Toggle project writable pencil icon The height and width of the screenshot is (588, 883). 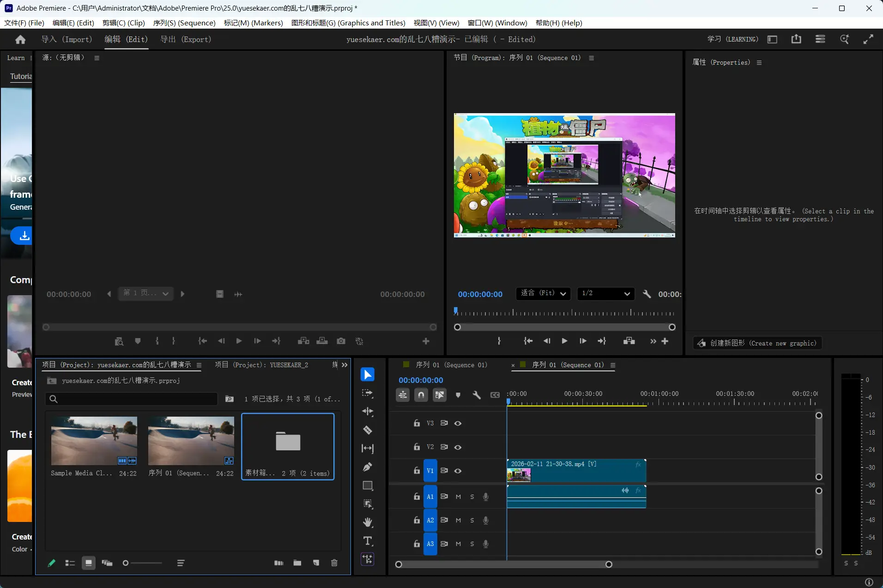click(x=52, y=563)
